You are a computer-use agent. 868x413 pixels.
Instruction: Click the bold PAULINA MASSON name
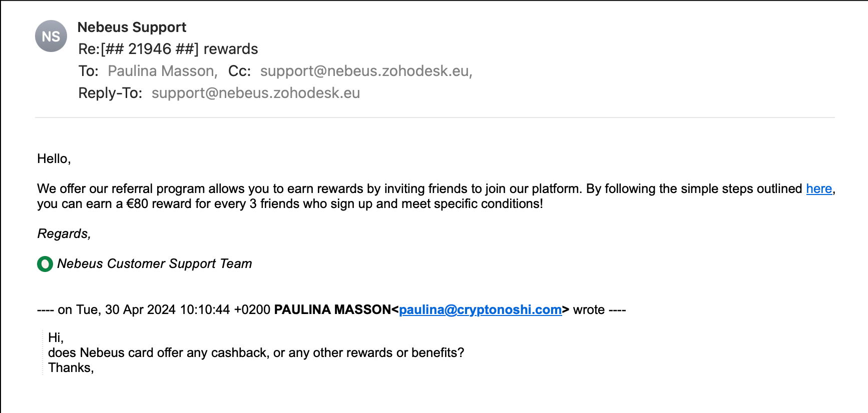click(x=332, y=309)
